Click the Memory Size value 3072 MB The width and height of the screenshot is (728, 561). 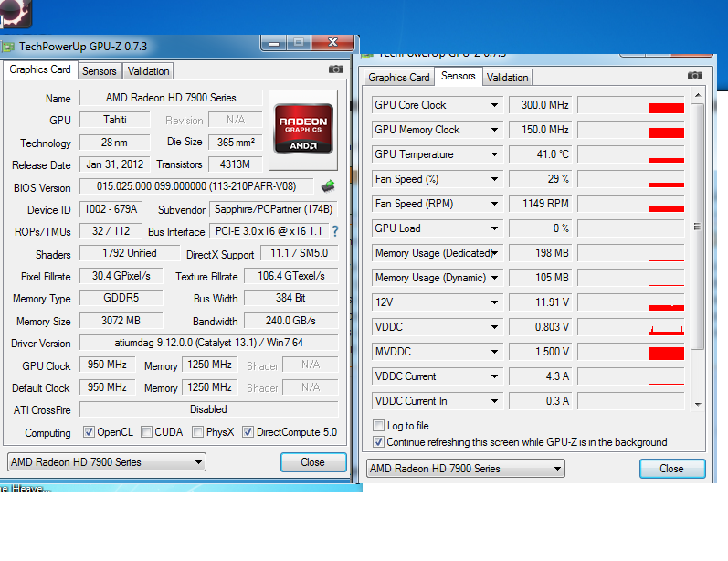pyautogui.click(x=121, y=321)
